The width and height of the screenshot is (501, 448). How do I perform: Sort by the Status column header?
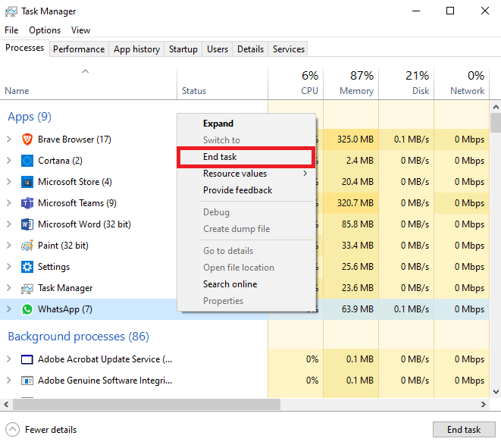[222, 83]
